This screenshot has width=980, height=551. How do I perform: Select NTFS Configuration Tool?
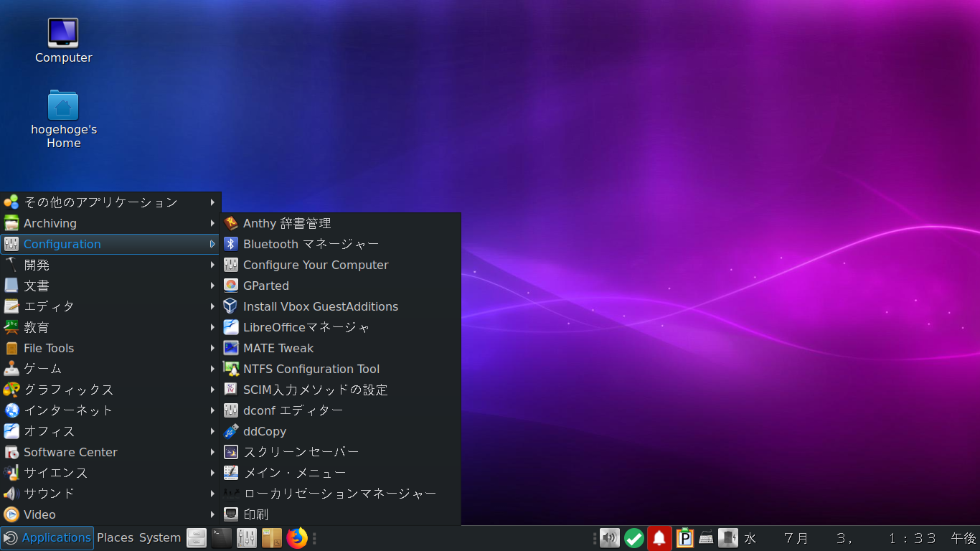(x=311, y=369)
